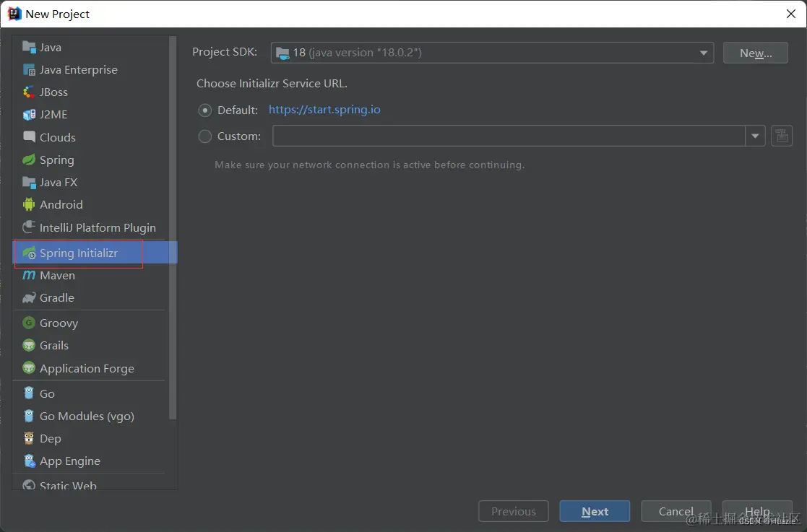Select Dep label text
The width and height of the screenshot is (807, 532).
click(x=51, y=439)
